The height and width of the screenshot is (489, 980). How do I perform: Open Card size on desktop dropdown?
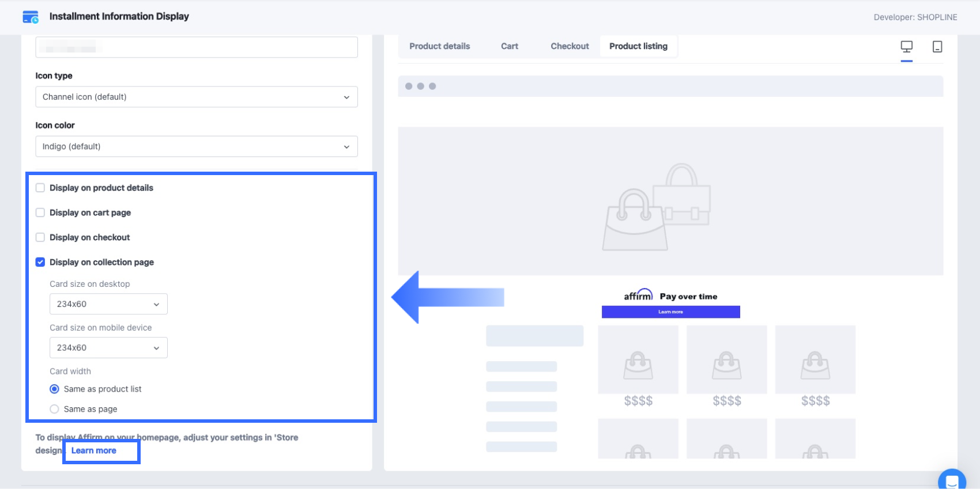(x=108, y=304)
